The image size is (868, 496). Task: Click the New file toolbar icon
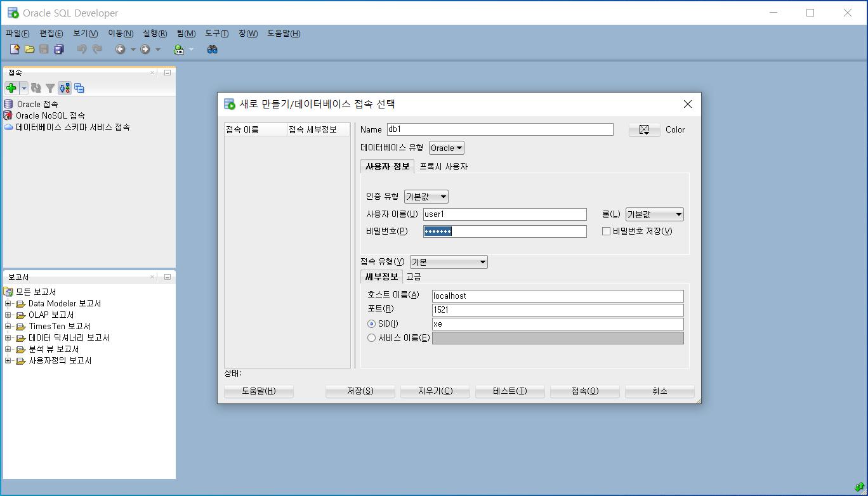point(15,49)
